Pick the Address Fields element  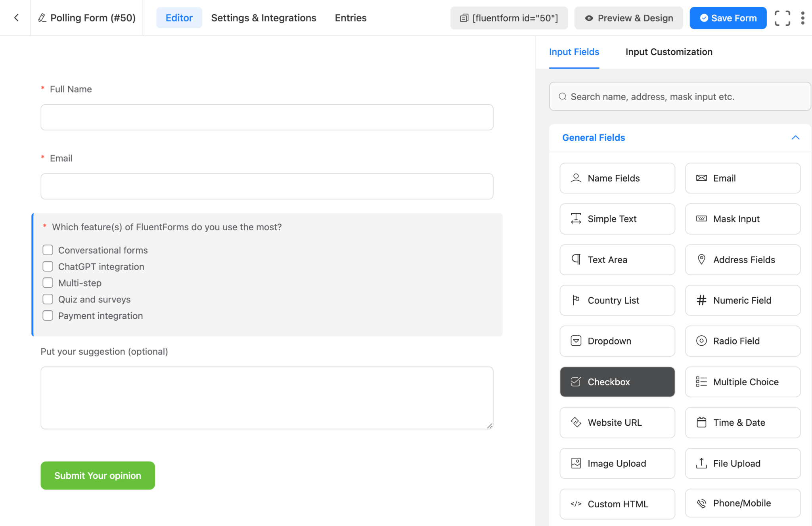742,260
